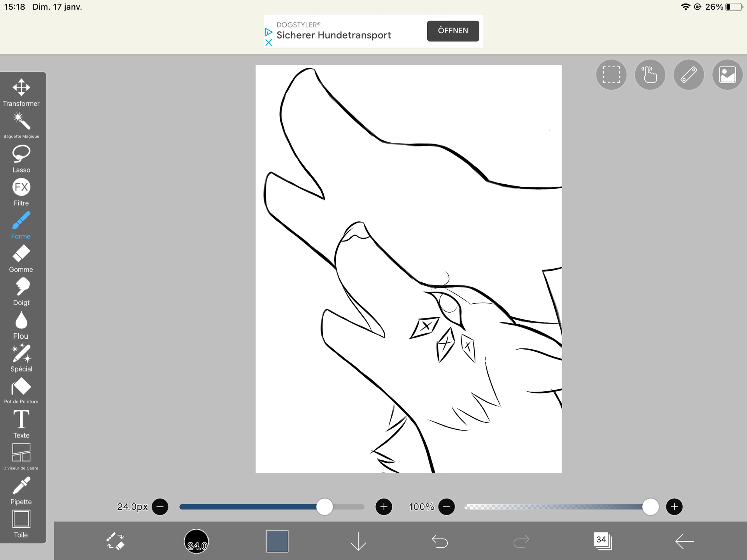Image resolution: width=747 pixels, height=560 pixels.
Task: Select the Gomme eraser tool
Action: click(21, 259)
